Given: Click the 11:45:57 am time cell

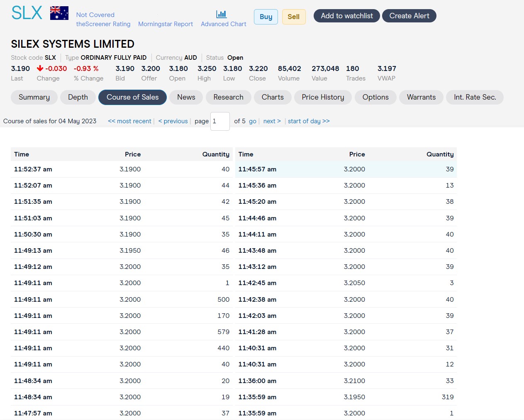Looking at the screenshot, I should 257,169.
